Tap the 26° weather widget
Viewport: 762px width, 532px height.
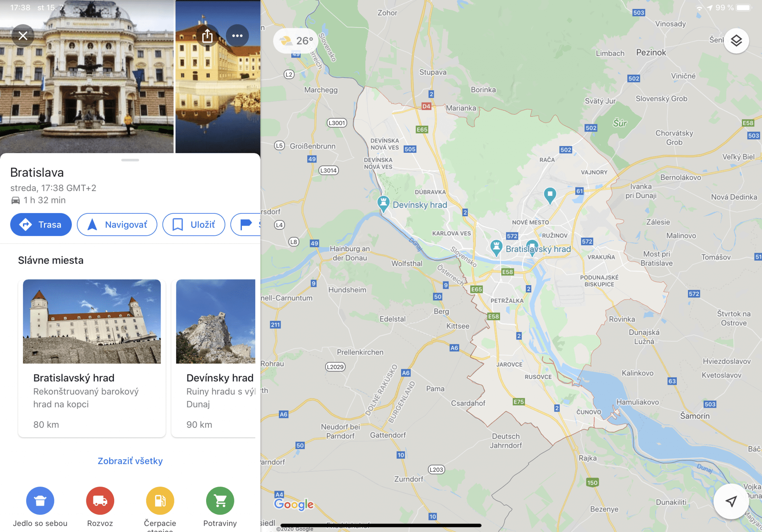pos(297,41)
